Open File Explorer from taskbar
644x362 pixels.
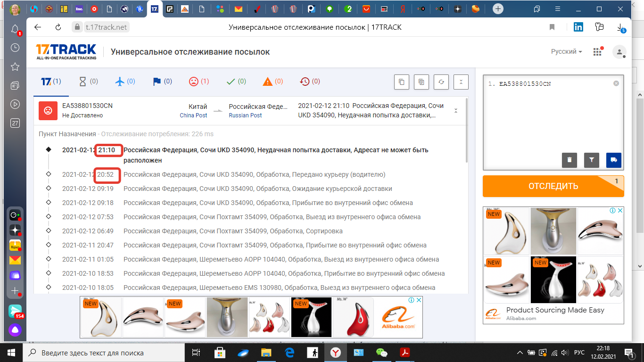[266, 353]
